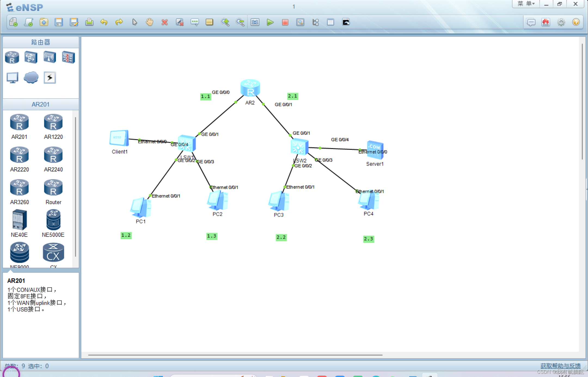Click the fit to screen 1:1 icon
Screen dimensions: 588x377
click(255, 22)
